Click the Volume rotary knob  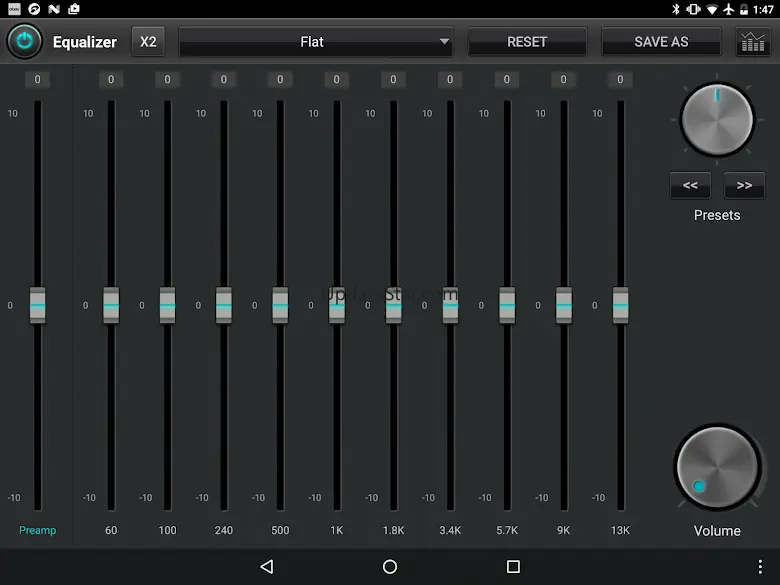coord(717,468)
